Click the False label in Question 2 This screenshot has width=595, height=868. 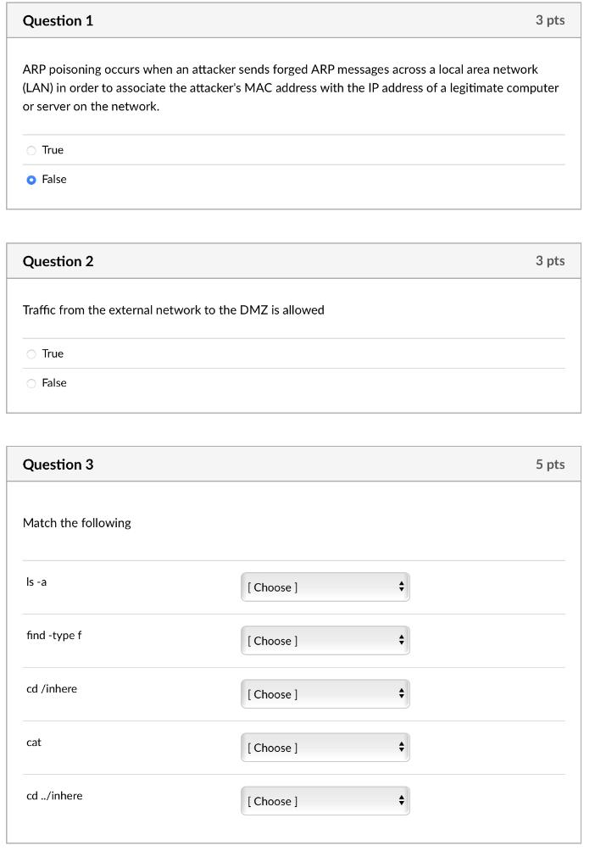click(54, 383)
